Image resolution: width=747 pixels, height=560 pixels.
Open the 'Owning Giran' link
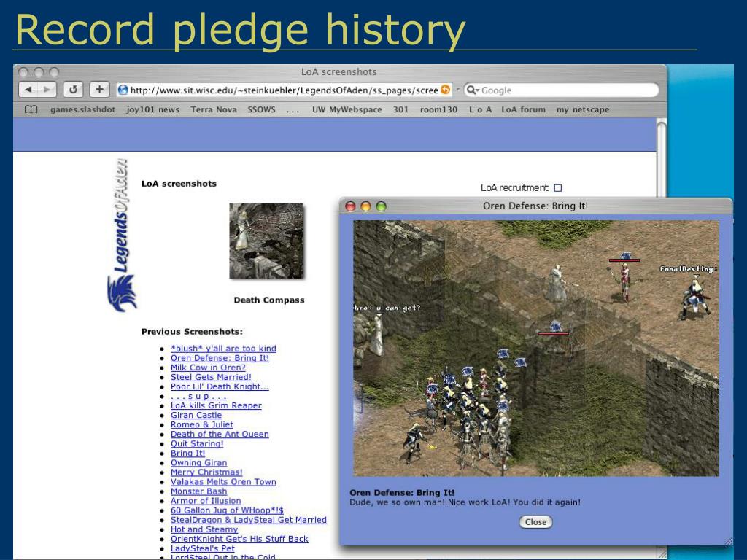coord(198,463)
